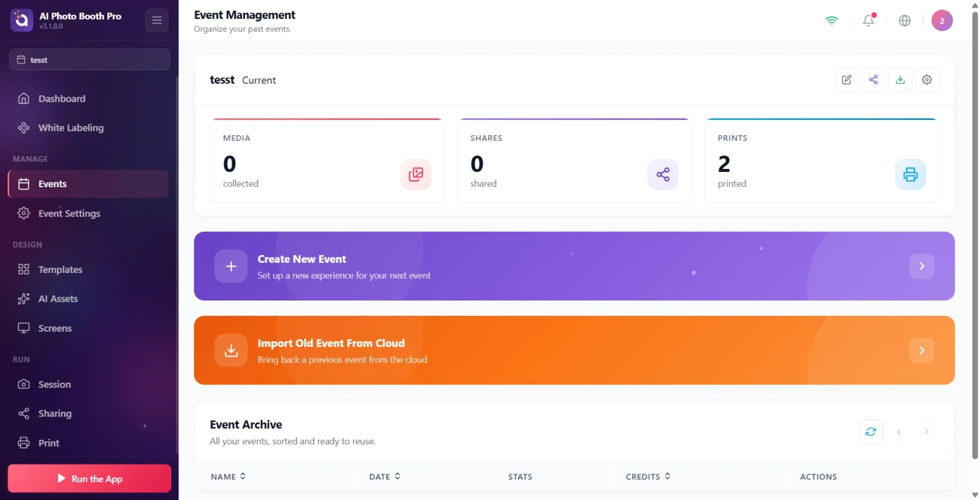
Task: Sort archive by Date
Action: [x=385, y=477]
